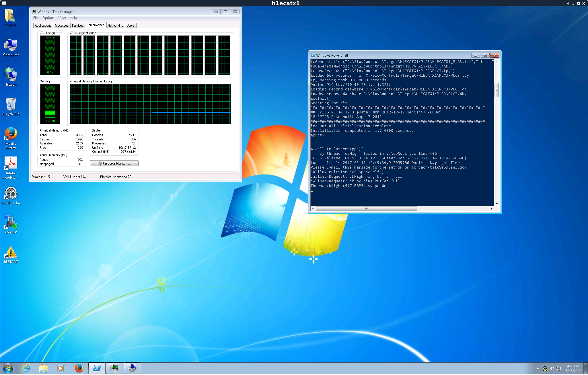Image resolution: width=588 pixels, height=375 pixels.
Task: Open the Network desktop icon
Action: pos(11,77)
